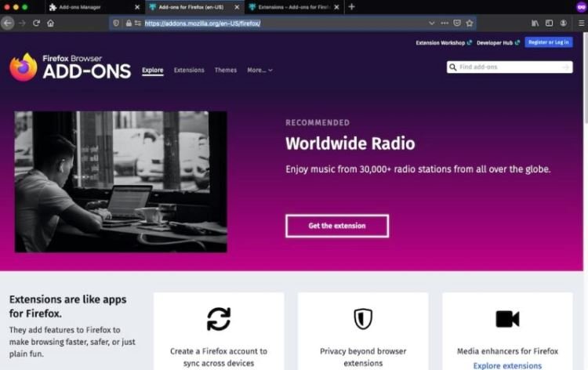Open page actions three-dot menu

tap(445, 24)
